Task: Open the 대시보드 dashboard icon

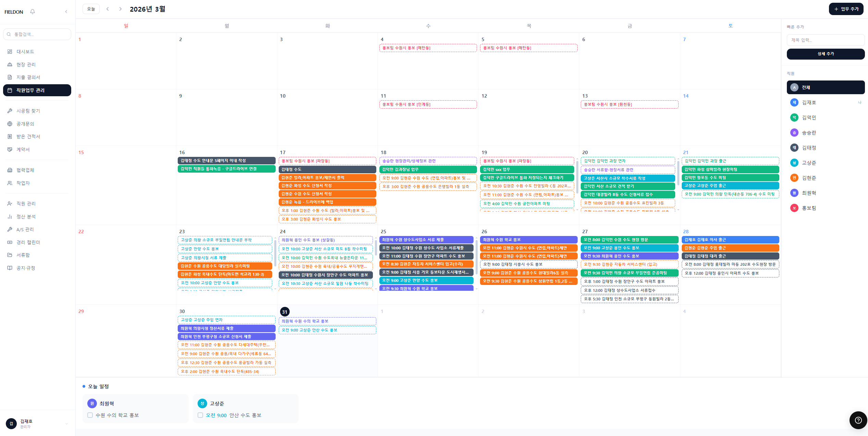Action: pos(10,52)
